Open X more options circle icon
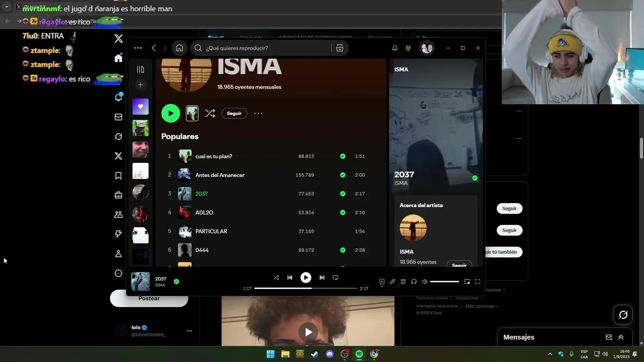 118,274
